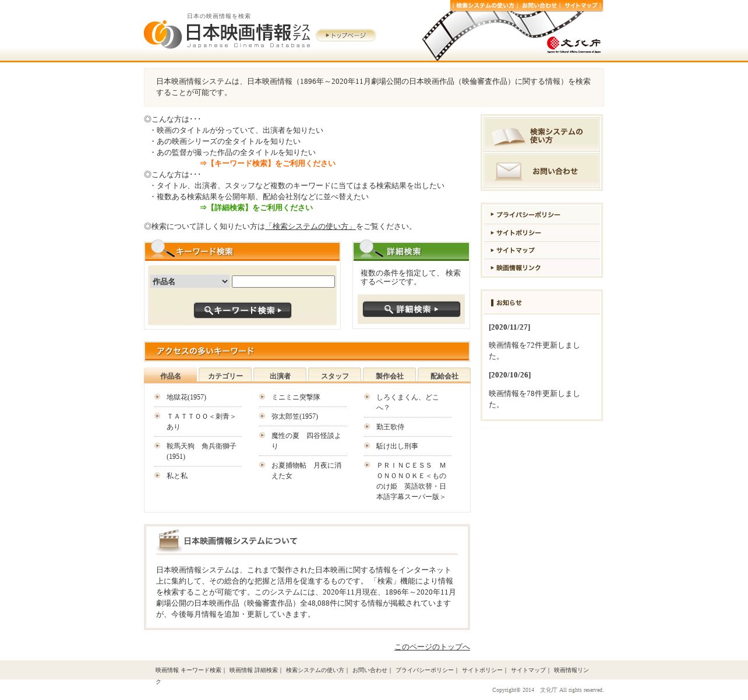The height and width of the screenshot is (700, 748).
Task: Switch to the スタッフ tab
Action: pyautogui.click(x=335, y=376)
